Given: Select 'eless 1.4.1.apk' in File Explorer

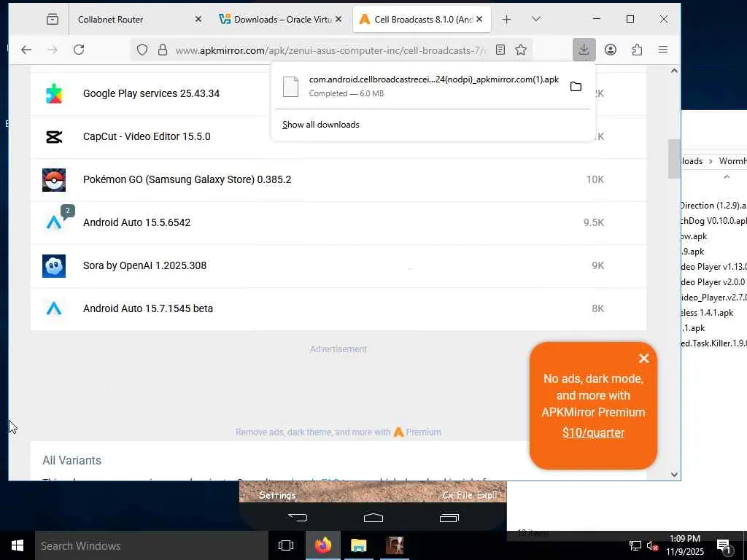Looking at the screenshot, I should pos(707,313).
